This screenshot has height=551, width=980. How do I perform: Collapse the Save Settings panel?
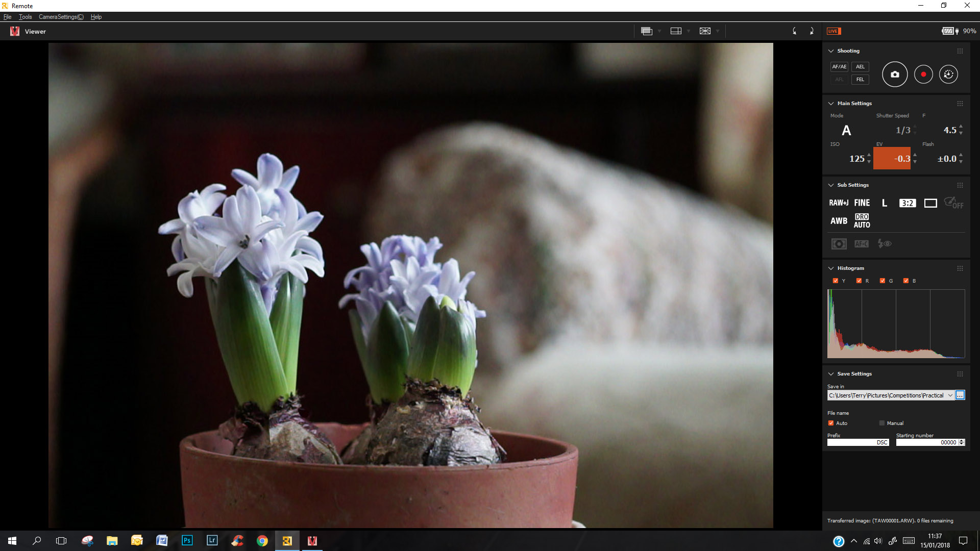coord(831,374)
